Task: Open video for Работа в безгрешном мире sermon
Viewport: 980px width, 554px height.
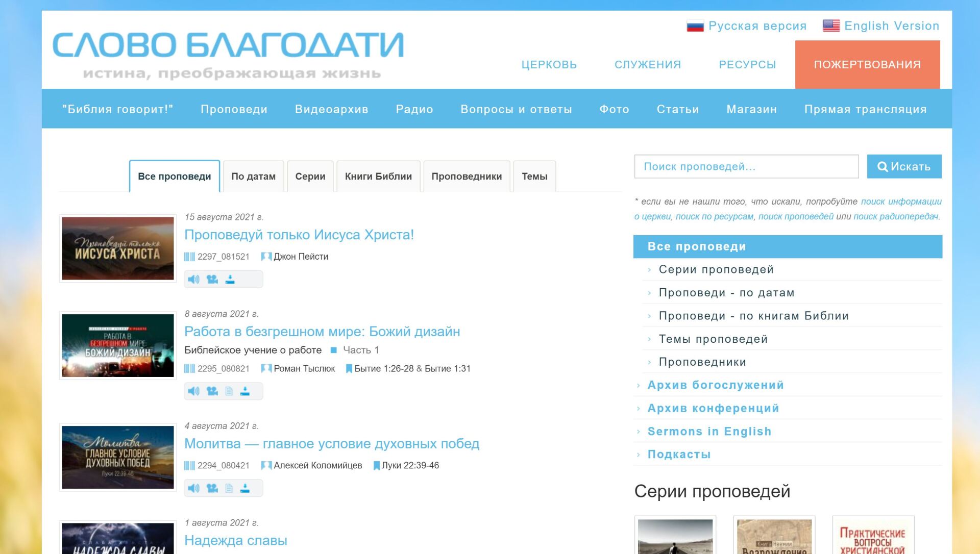Action: (212, 391)
